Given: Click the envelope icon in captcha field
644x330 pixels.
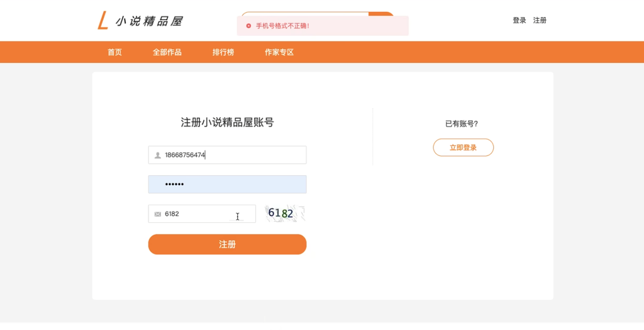Looking at the screenshot, I should (157, 214).
